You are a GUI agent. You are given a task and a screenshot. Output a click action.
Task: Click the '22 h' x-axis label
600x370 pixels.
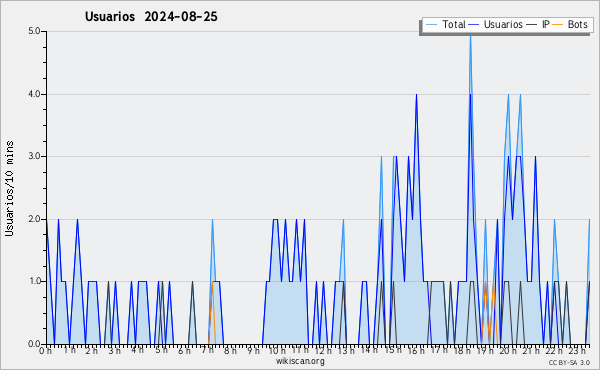pyautogui.click(x=554, y=351)
